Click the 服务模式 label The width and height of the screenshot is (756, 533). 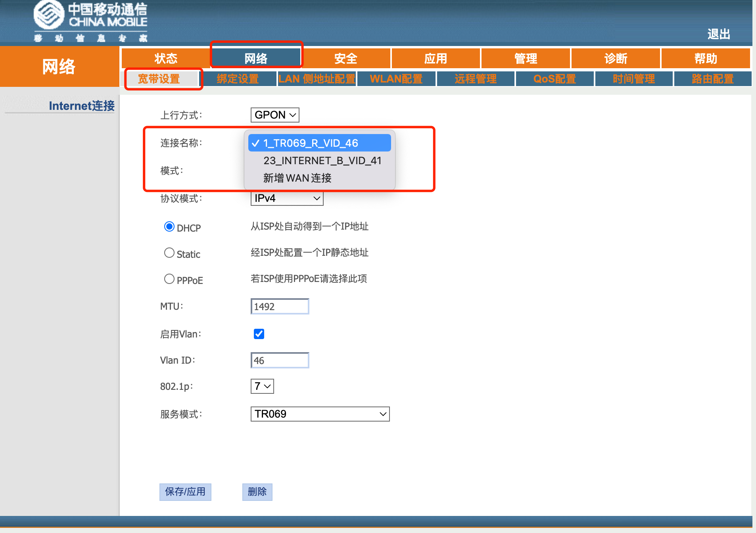coord(181,414)
